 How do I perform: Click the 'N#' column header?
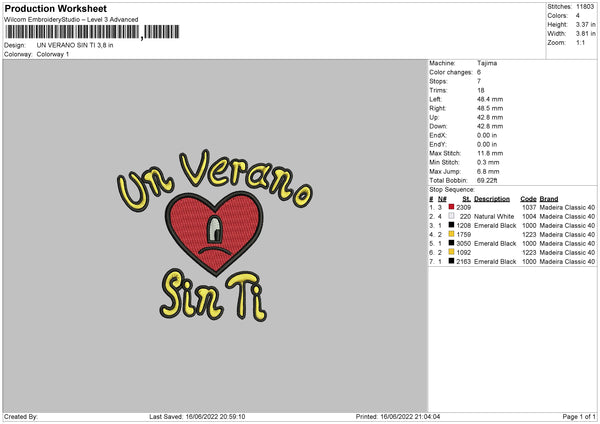click(442, 199)
